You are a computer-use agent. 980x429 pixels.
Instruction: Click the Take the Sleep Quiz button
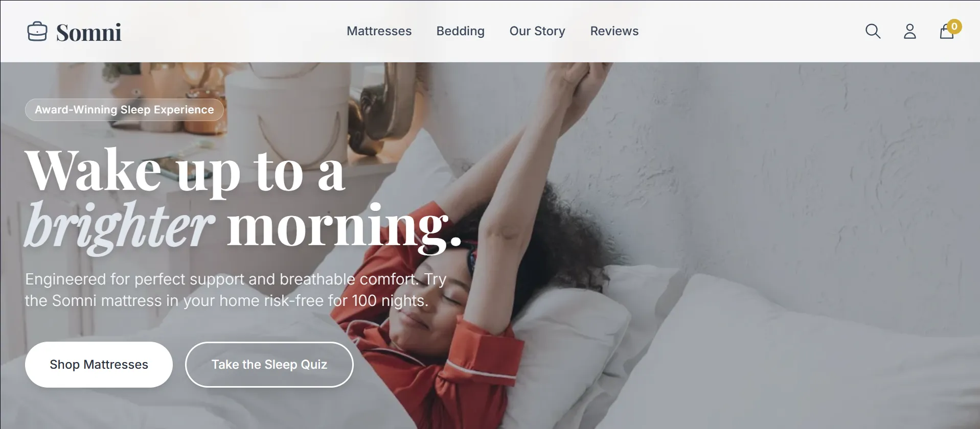269,365
